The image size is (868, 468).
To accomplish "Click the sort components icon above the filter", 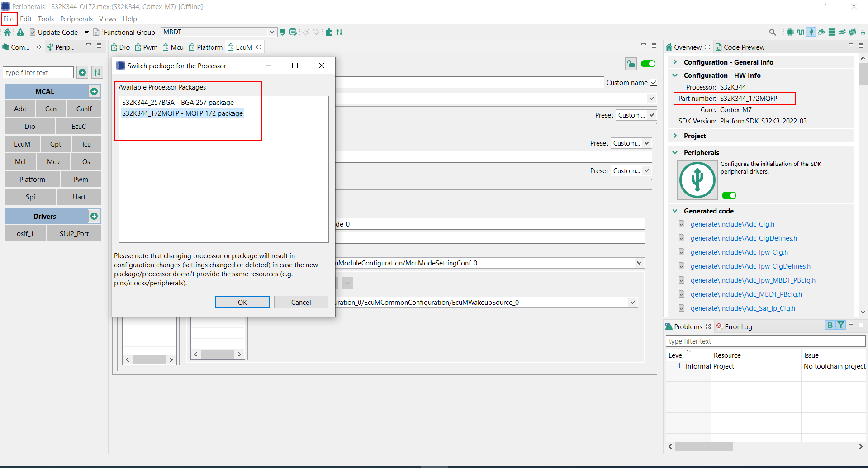I will 97,72.
